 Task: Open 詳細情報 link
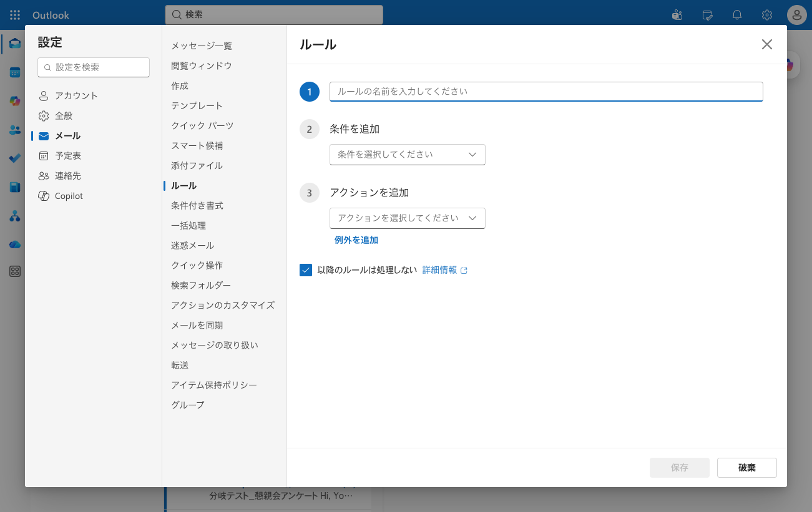440,270
